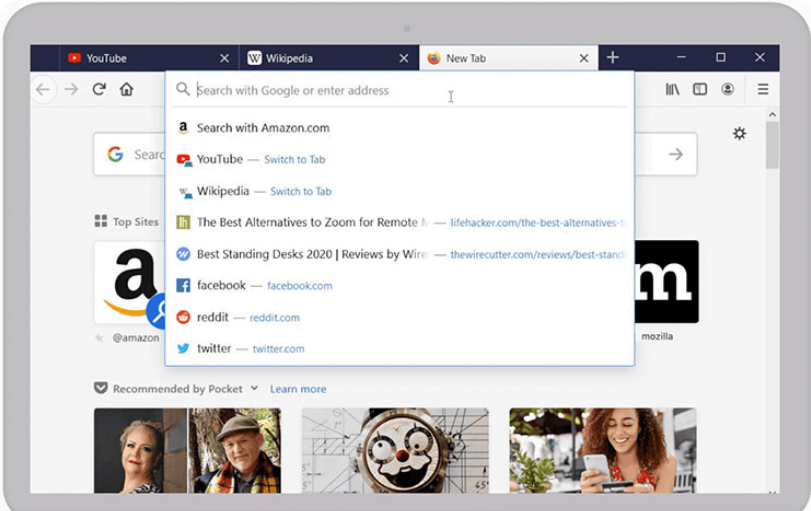Open new tab page settings gear
Screen dimensions: 811x511
(x=740, y=133)
